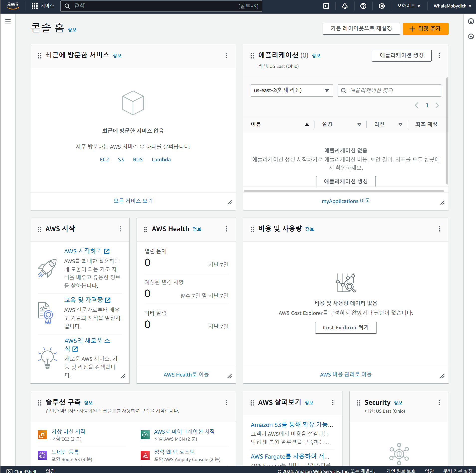The width and height of the screenshot is (476, 473).
Task: Grab the AWS Health widget drag handle
Action: 146,229
